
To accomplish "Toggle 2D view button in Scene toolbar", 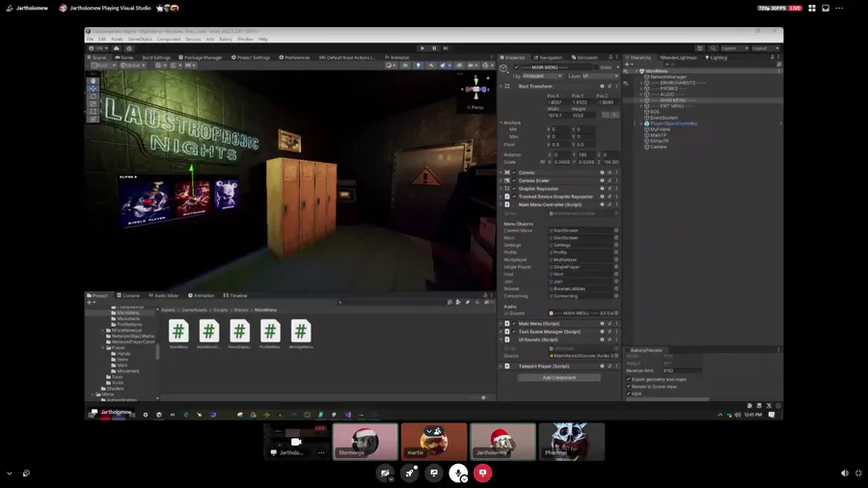I will pos(405,66).
